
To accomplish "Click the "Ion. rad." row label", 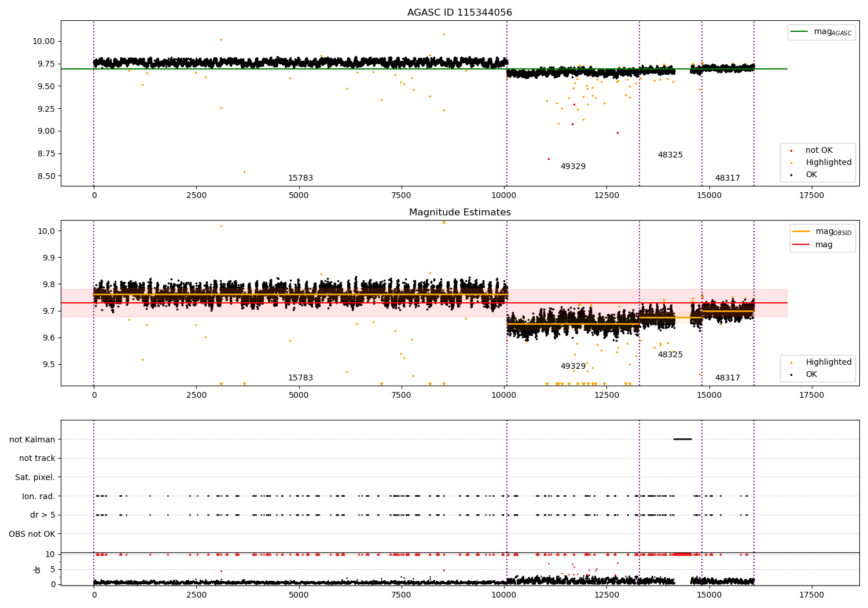I will tap(39, 496).
